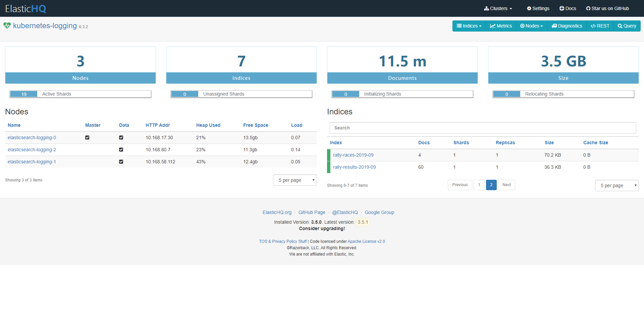The image size is (644, 325).
Task: Sort indices by Cache Size column
Action: point(596,143)
